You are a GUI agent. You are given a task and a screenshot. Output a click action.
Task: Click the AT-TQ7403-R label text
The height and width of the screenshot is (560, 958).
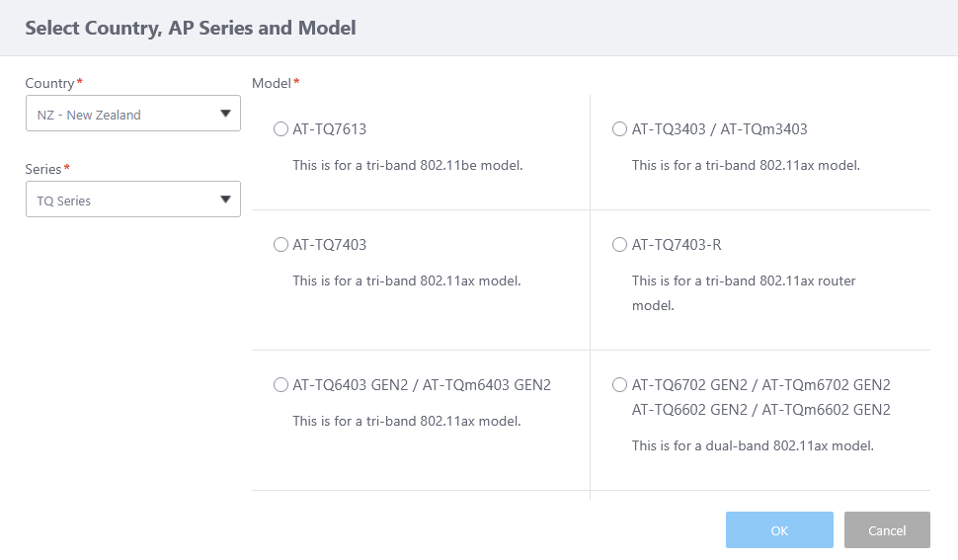(x=677, y=245)
